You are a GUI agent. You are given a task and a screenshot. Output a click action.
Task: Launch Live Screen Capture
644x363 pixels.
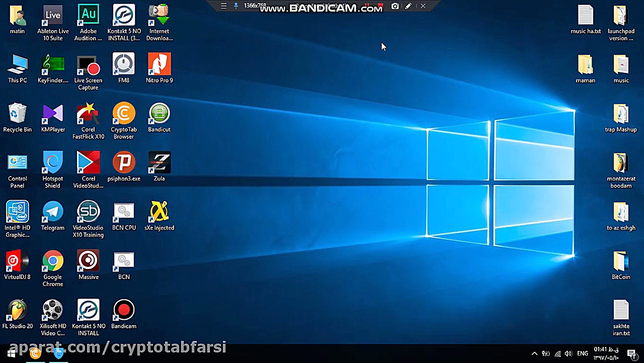click(x=88, y=72)
